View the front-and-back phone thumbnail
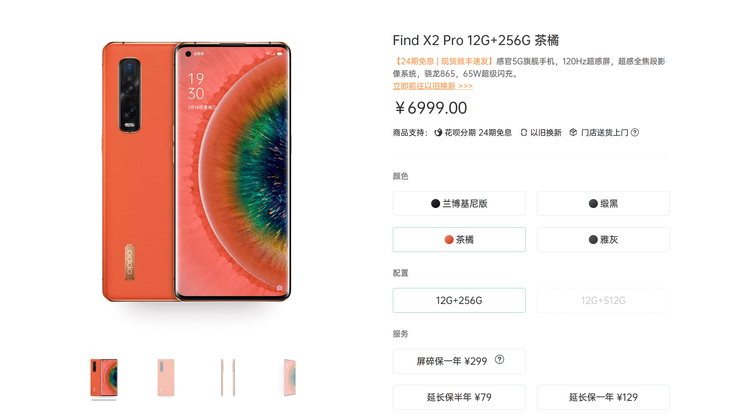Screen dimensions: 730x419 [x=104, y=378]
